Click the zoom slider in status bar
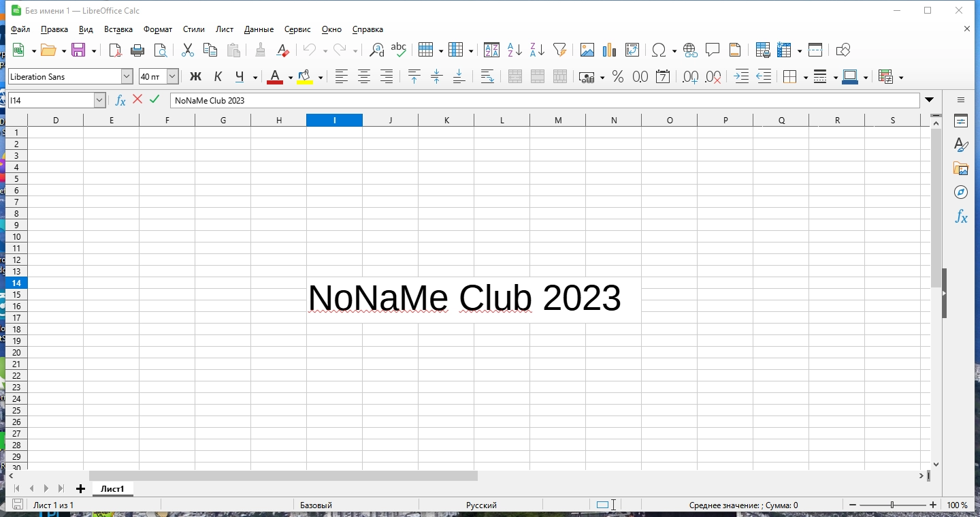 [x=892, y=505]
